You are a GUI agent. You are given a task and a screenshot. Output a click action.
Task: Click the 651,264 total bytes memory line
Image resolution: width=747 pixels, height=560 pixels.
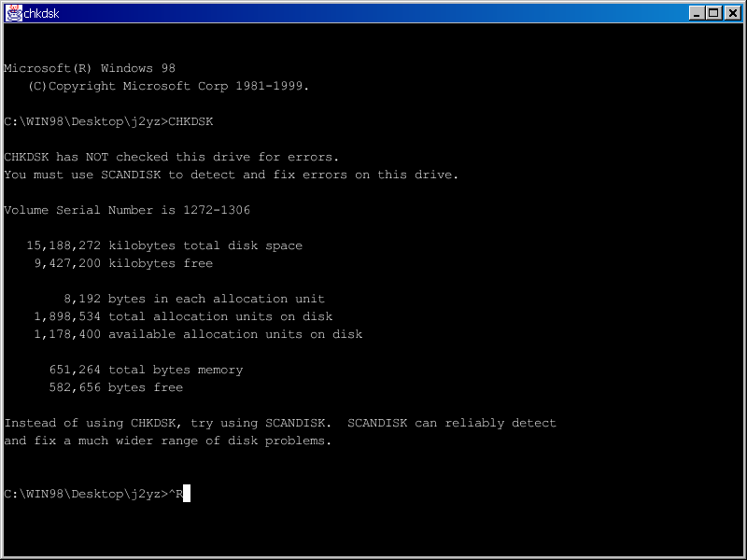146,370
